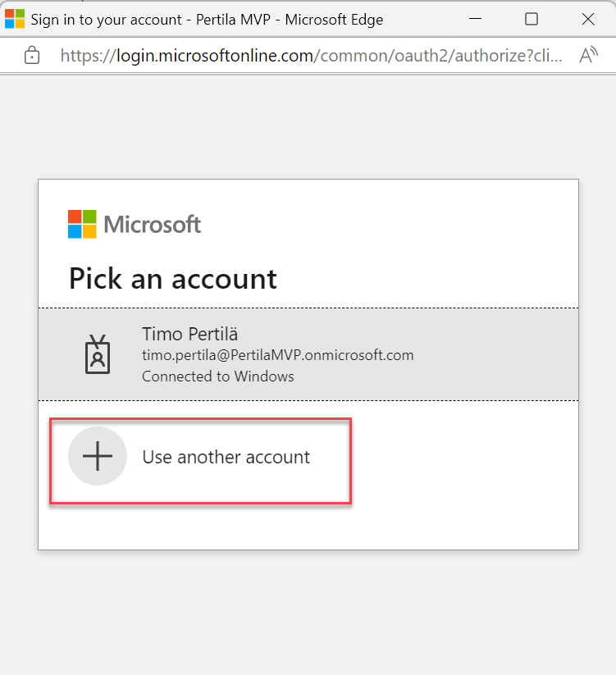Click the lock site-information icon

click(x=32, y=56)
